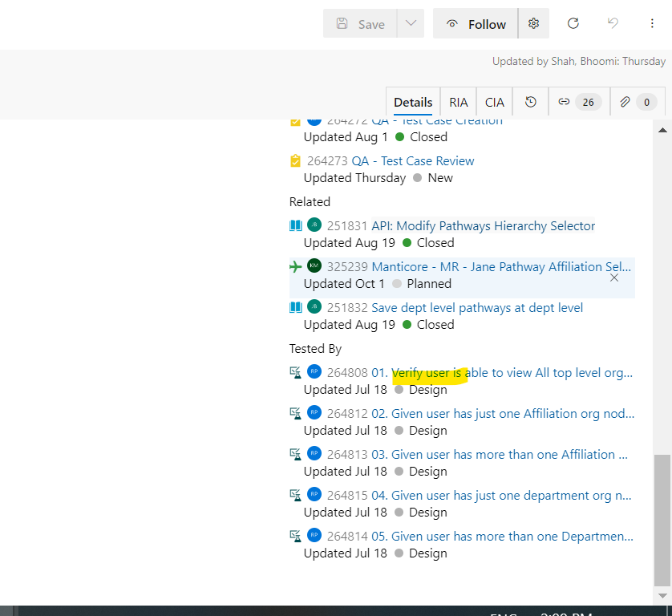Viewport: 672px width, 616px height.
Task: Open work item settings gear
Action: [x=533, y=23]
